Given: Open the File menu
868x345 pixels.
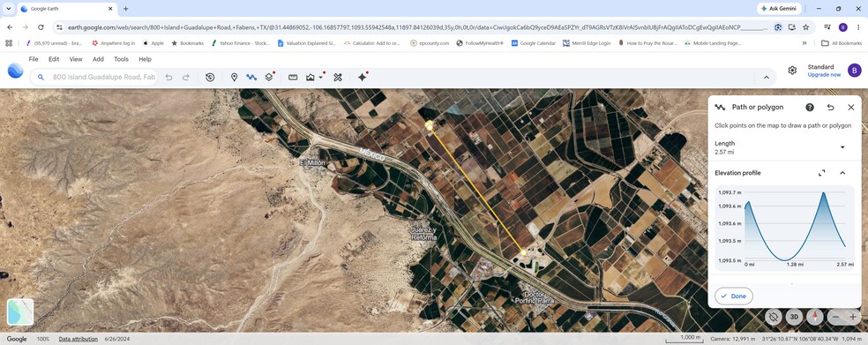Looking at the screenshot, I should (34, 59).
